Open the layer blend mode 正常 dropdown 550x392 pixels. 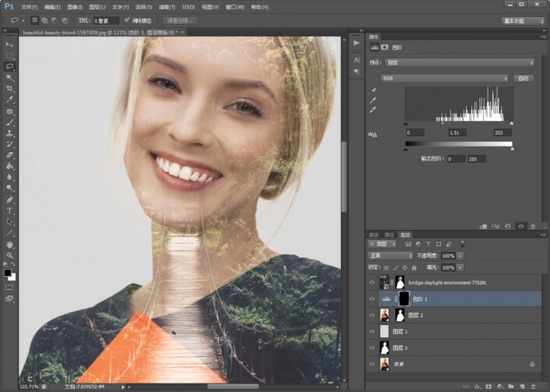[390, 256]
